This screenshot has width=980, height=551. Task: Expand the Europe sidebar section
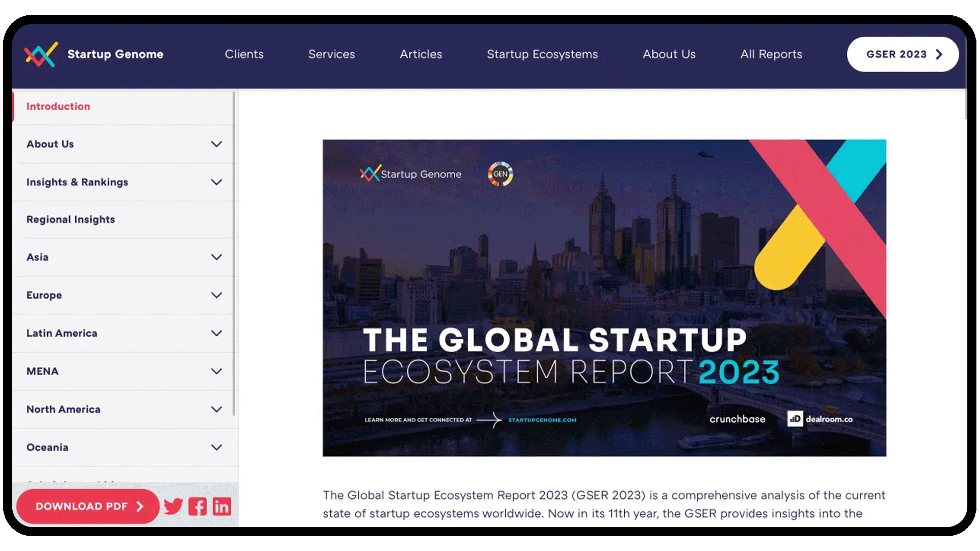coord(216,295)
